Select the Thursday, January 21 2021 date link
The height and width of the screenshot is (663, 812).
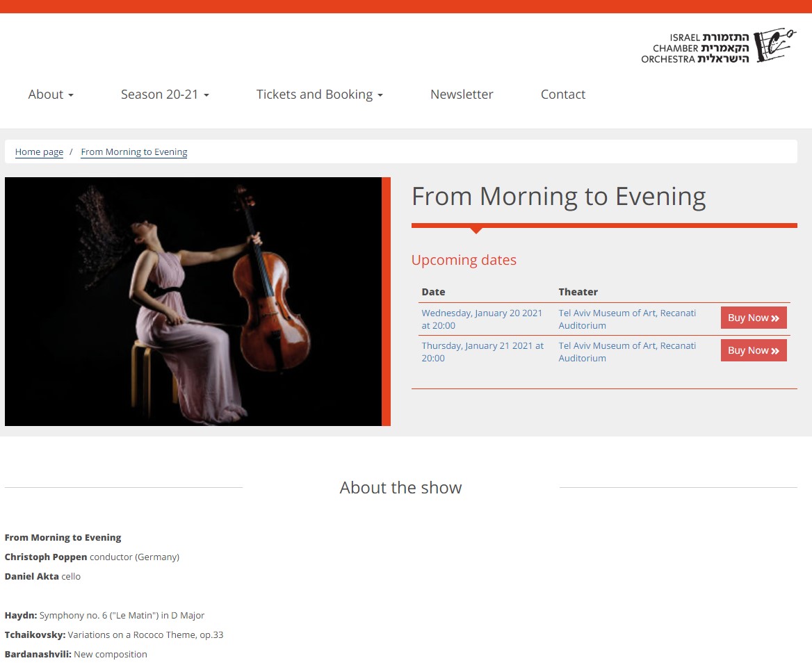tap(482, 352)
